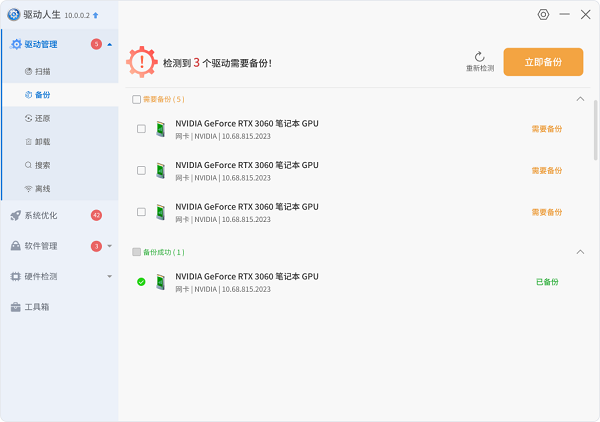The width and height of the screenshot is (600, 422).
Task: Click the vertical scrollbar thumb
Action: coord(595,130)
